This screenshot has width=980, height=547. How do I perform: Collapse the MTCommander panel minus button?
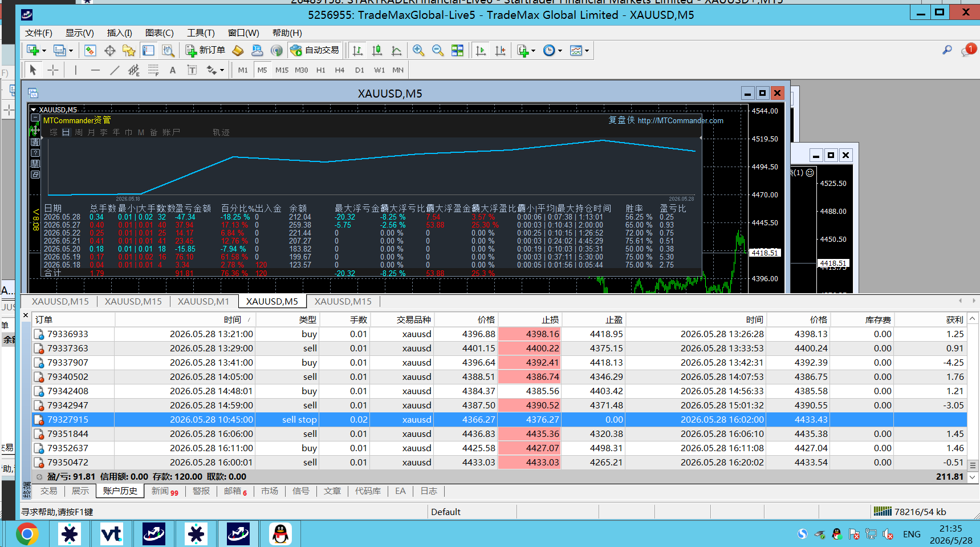35,118
